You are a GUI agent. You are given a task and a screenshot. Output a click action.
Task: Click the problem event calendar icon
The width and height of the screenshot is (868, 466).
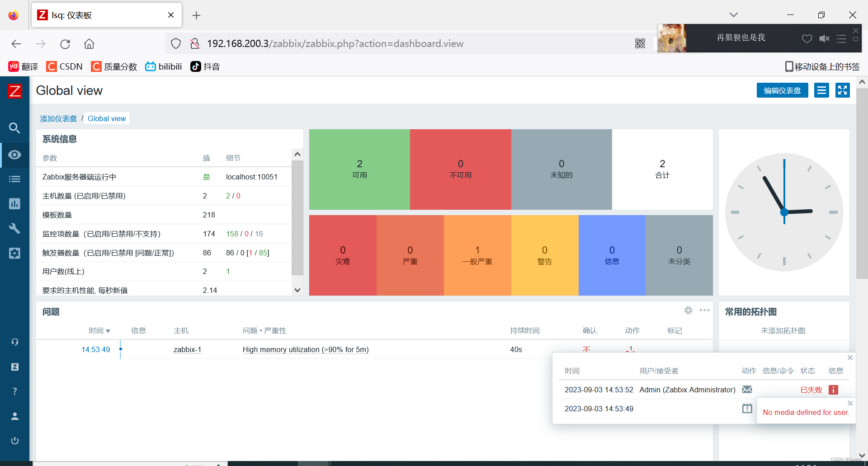747,409
